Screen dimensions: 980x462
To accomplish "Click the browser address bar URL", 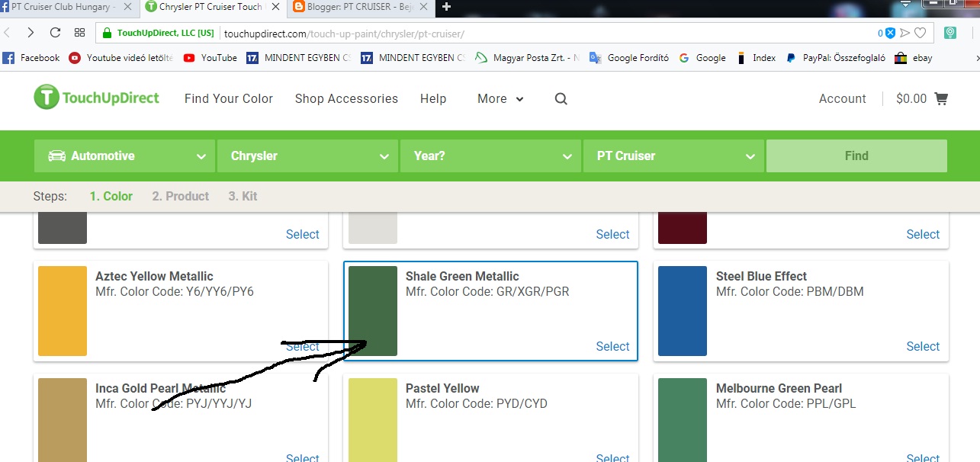I will coord(344,34).
